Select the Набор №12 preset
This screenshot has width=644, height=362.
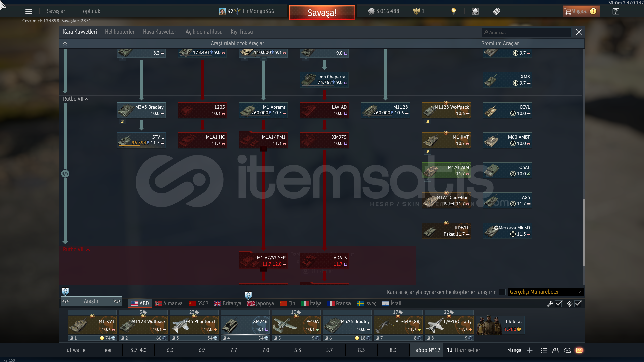pyautogui.click(x=426, y=350)
